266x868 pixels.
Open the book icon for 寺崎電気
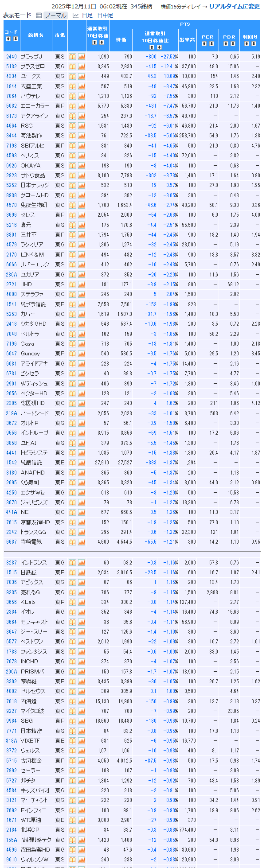73,542
